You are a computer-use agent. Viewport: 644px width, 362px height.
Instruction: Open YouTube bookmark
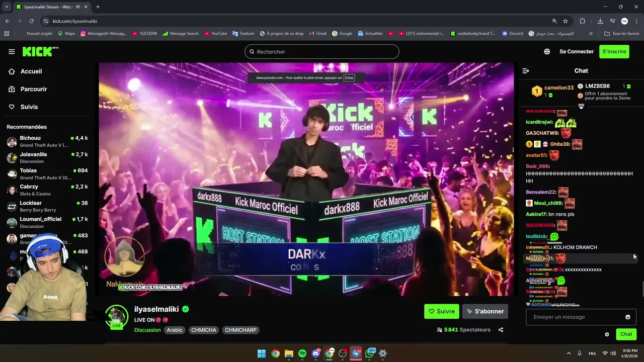pos(215,34)
